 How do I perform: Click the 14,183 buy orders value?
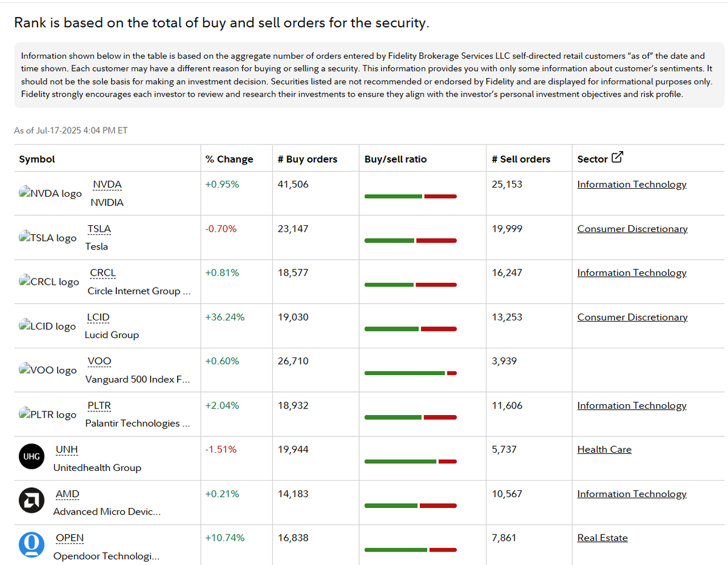(293, 494)
